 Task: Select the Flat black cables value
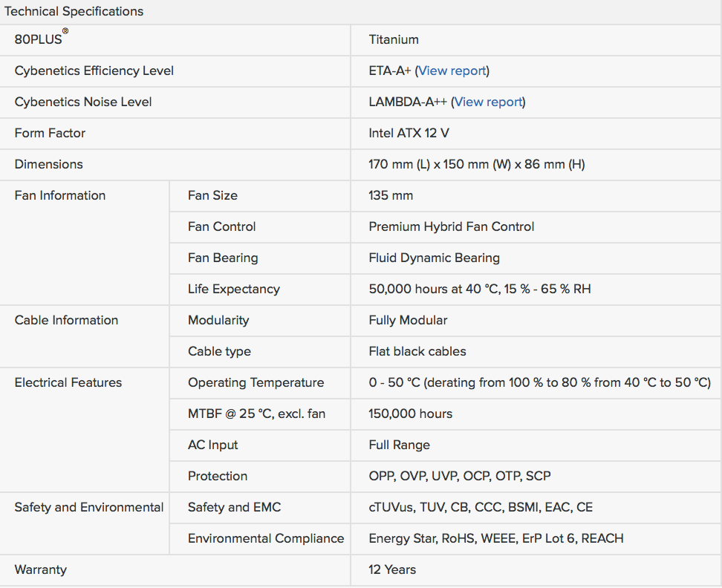coord(417,351)
